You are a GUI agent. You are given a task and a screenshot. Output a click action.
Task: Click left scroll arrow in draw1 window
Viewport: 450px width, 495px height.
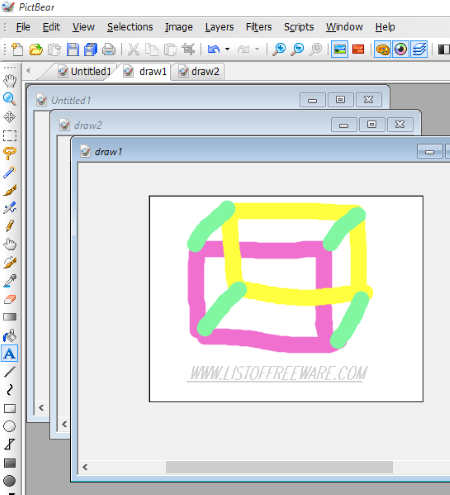tap(85, 467)
